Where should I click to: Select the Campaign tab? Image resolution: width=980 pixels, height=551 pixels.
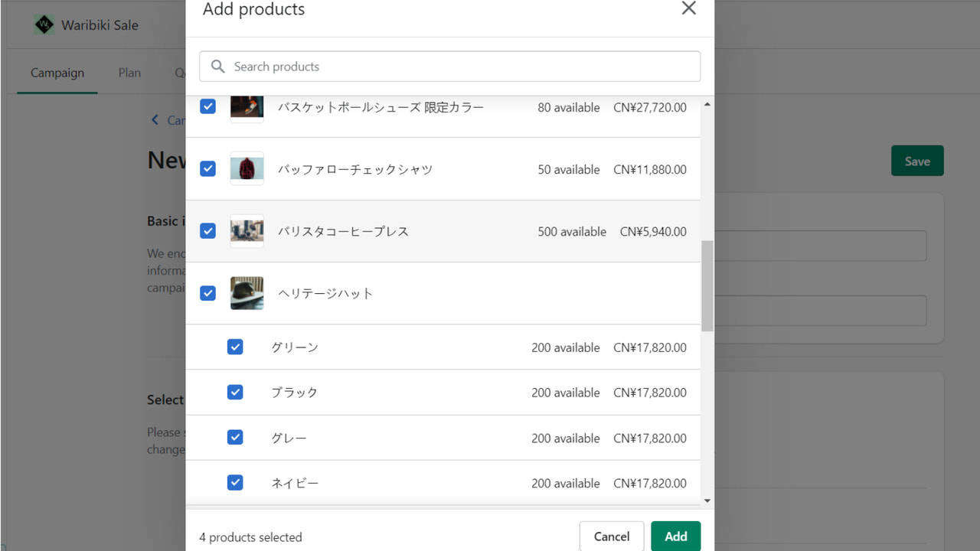pyautogui.click(x=57, y=73)
